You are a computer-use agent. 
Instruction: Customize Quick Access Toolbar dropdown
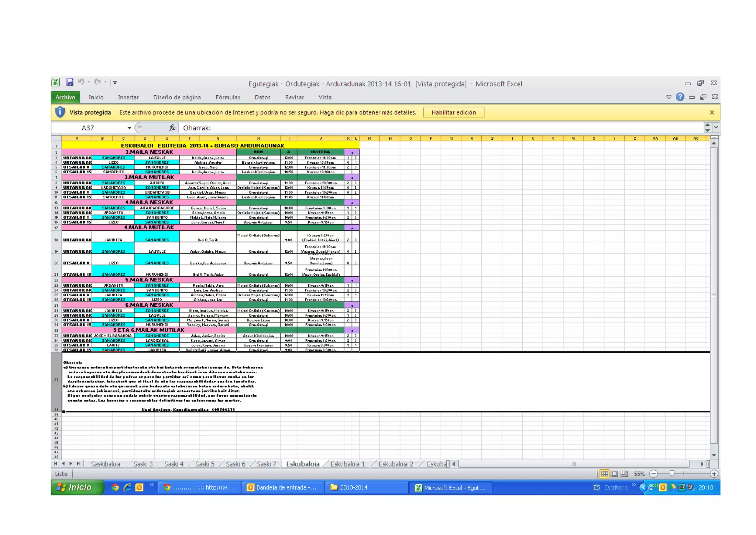tap(115, 83)
